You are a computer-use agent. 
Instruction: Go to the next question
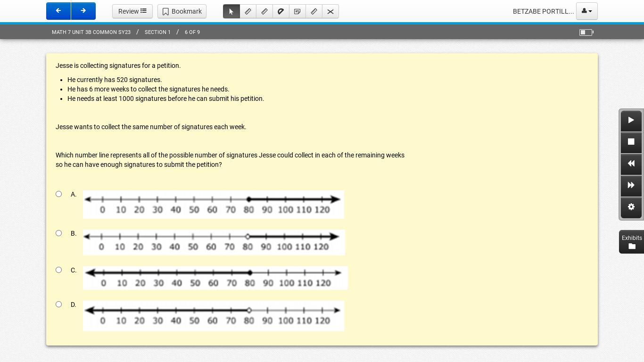(x=83, y=11)
